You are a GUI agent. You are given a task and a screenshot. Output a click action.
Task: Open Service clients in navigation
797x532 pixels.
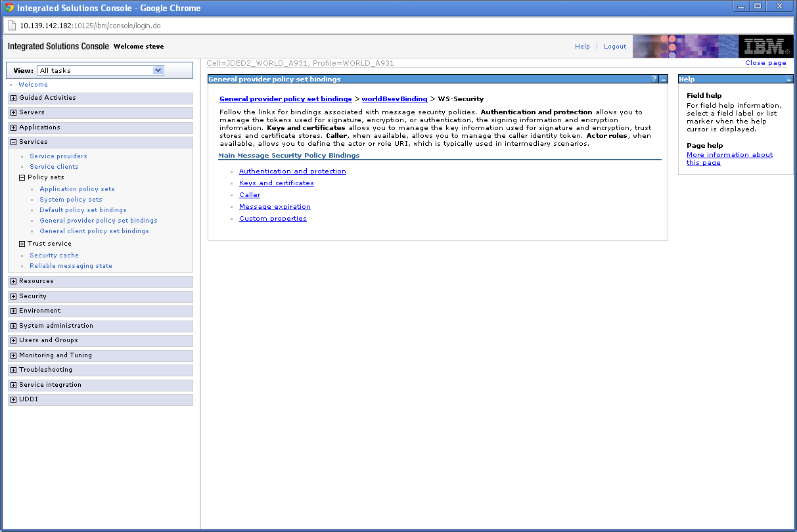[x=54, y=167]
